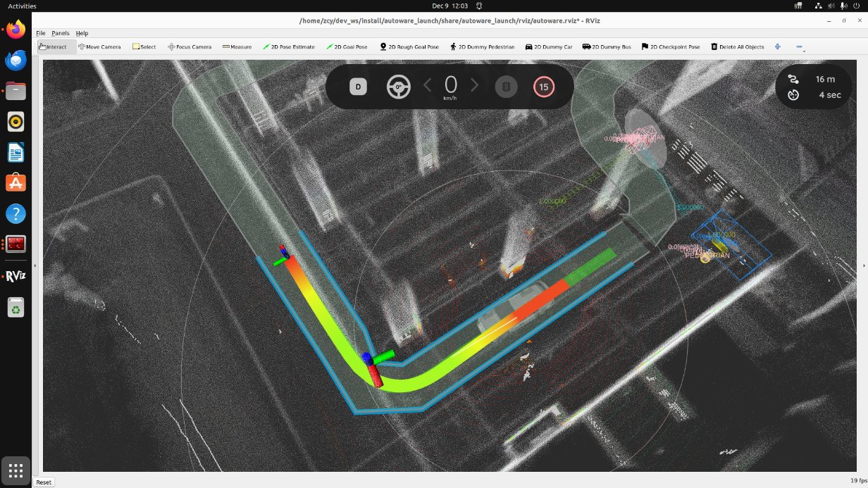Click Delete All Objects in toolbar
Screen dimensions: 868x488
tap(737, 47)
